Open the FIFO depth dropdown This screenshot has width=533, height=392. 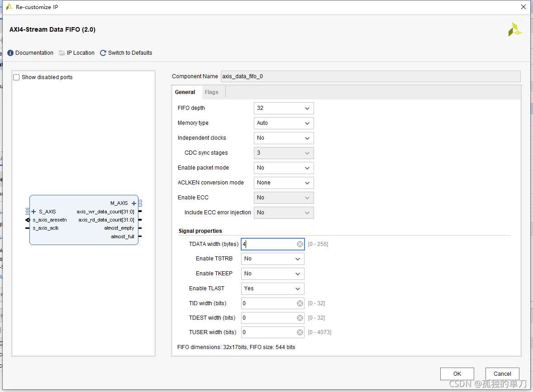pos(284,109)
